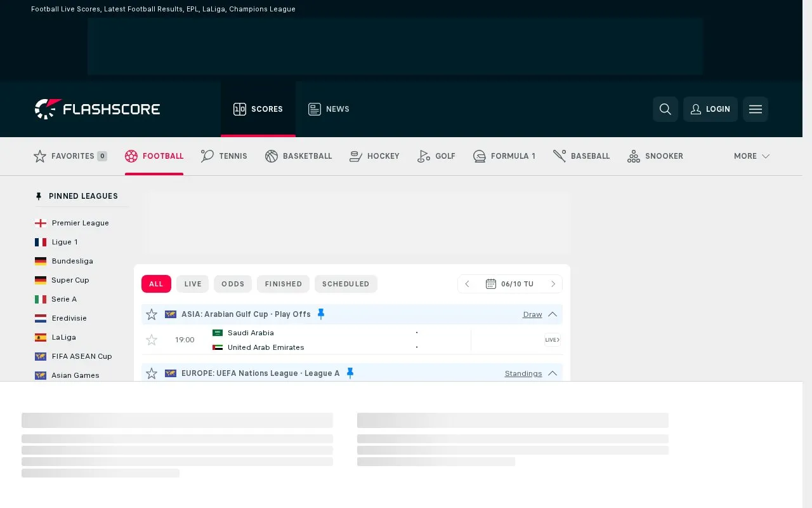The image size is (812, 508).
Task: Open the SCORES tab
Action: (258, 109)
